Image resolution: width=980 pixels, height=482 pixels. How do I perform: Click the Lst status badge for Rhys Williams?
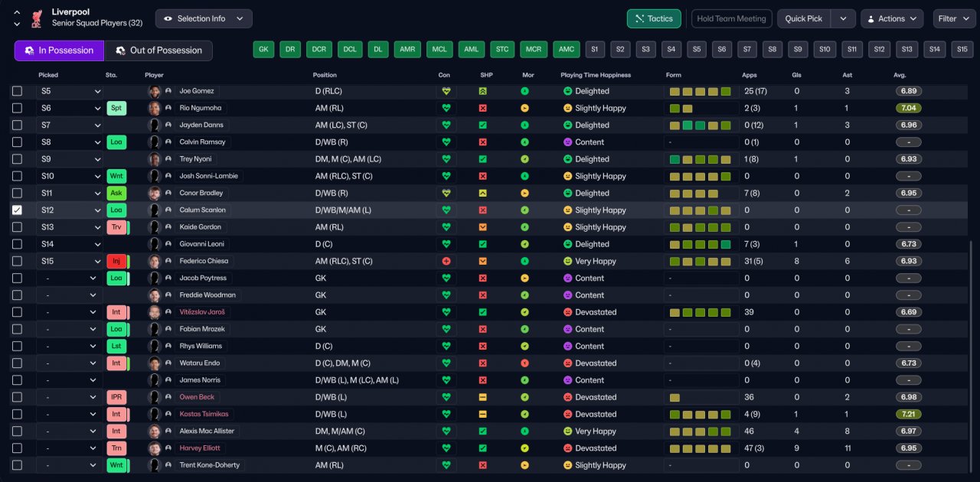(116, 346)
